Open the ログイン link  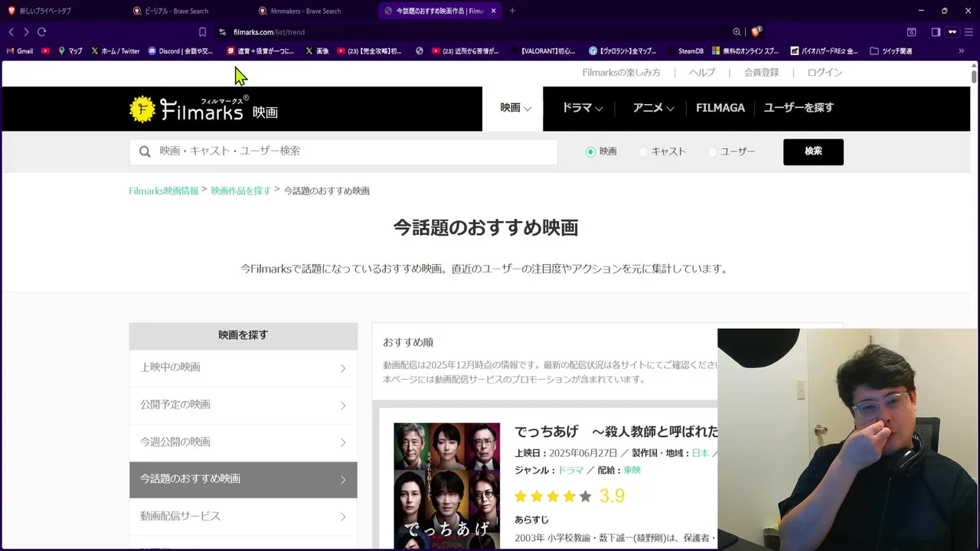click(825, 73)
